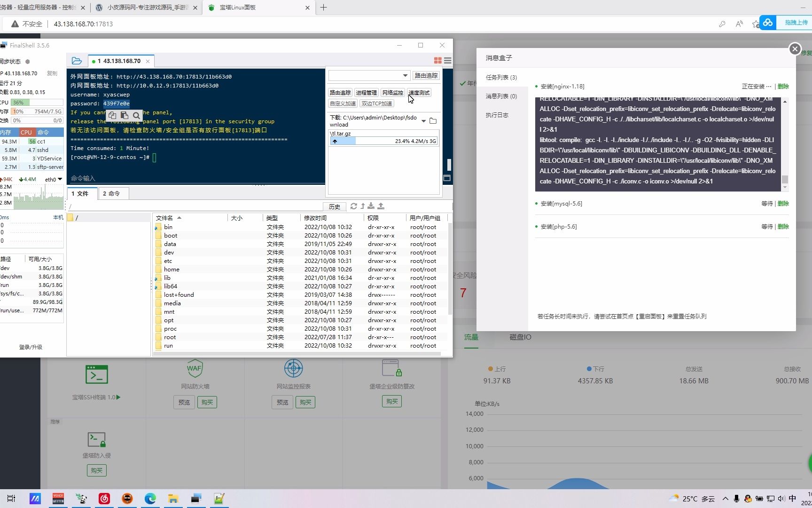This screenshot has width=812, height=508.
Task: Click the tl.tar.gz upload progress bar
Action: coord(384,141)
